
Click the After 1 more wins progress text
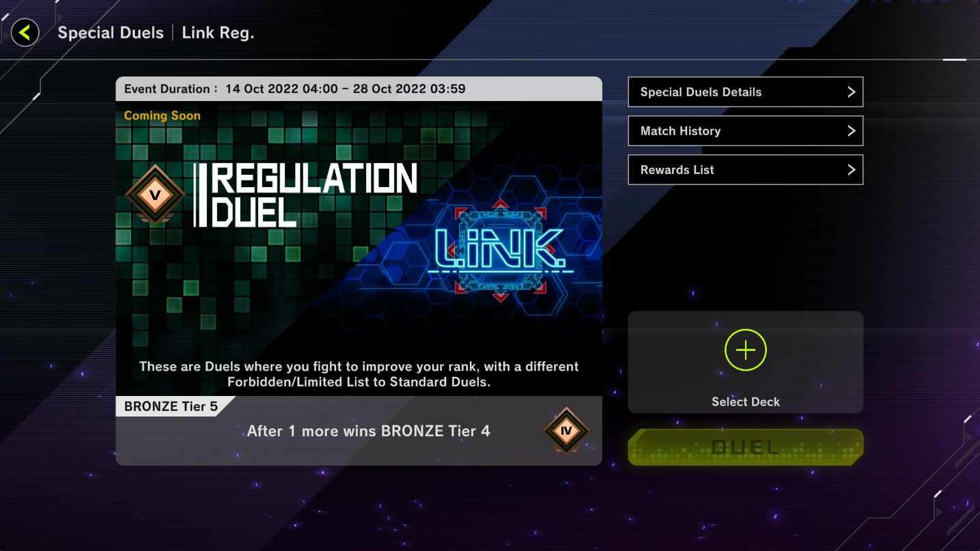368,432
